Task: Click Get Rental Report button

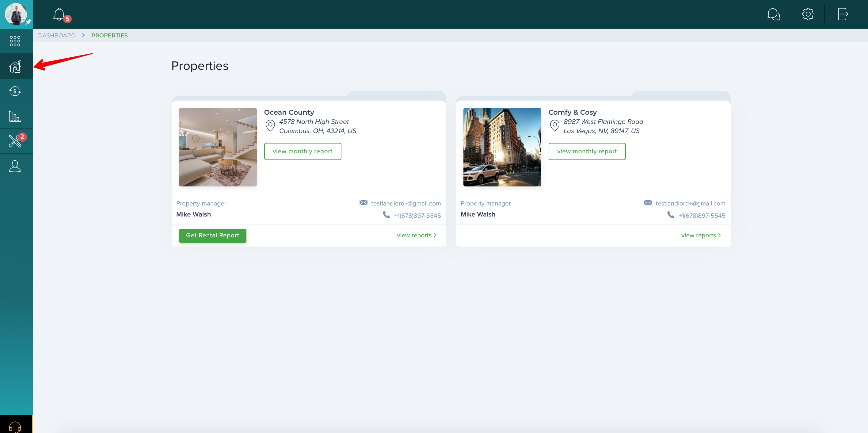Action: (x=213, y=236)
